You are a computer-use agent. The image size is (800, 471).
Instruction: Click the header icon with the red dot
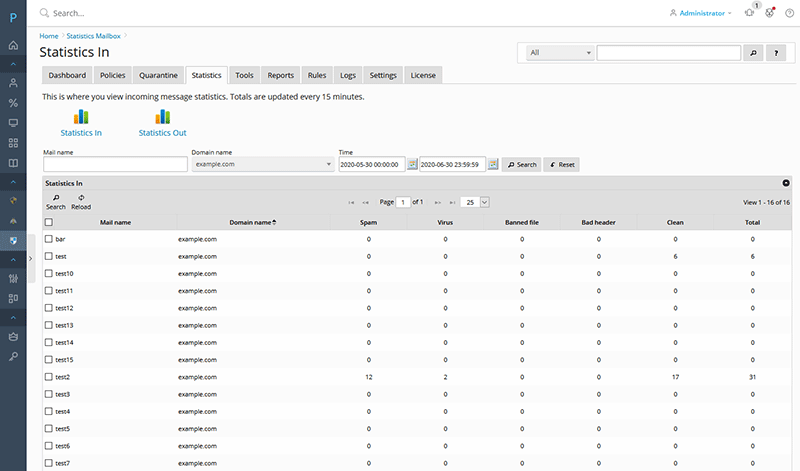pyautogui.click(x=769, y=13)
